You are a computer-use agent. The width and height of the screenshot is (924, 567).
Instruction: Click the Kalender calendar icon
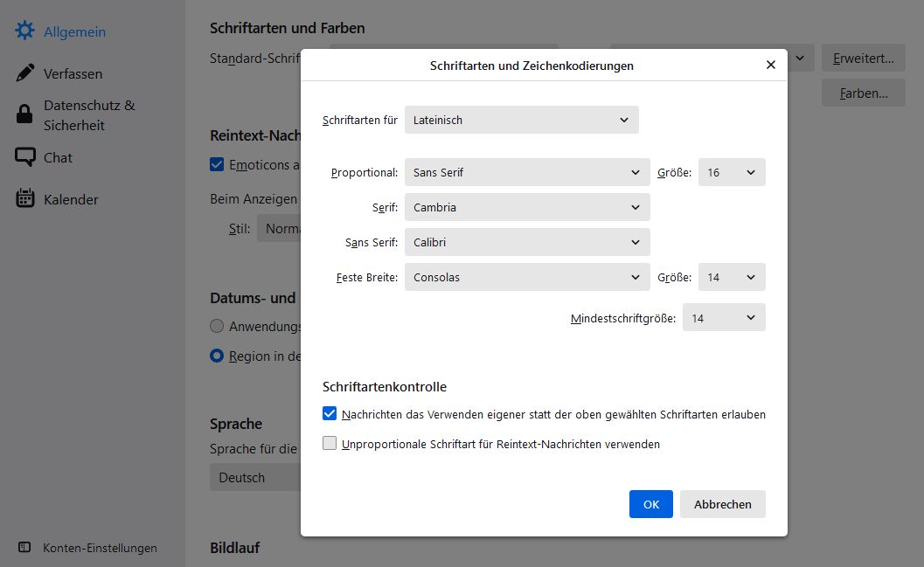coord(25,199)
